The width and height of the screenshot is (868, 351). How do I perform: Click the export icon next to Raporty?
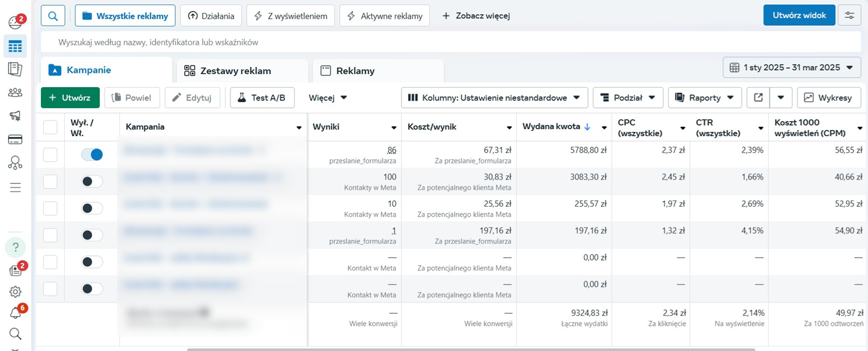pos(758,98)
